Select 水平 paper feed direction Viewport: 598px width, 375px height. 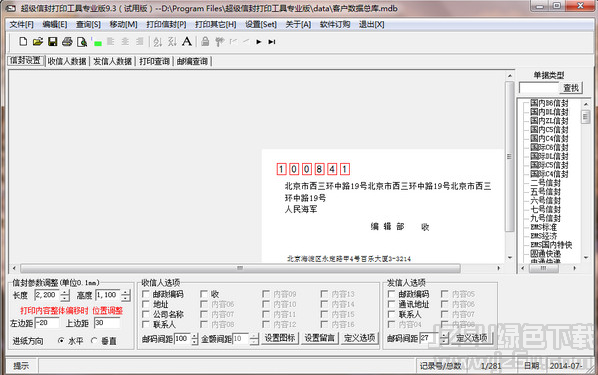[x=61, y=341]
